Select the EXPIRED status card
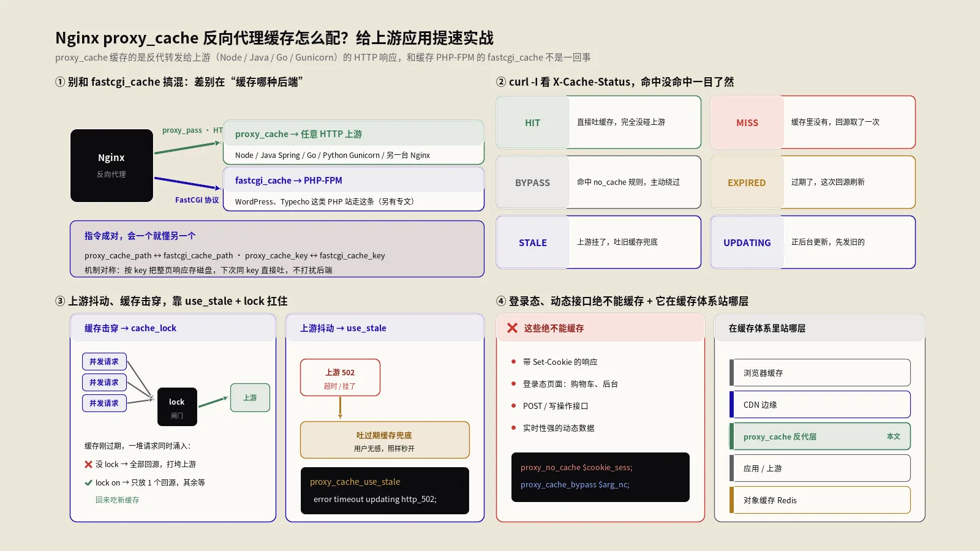980x551 pixels. (x=813, y=182)
